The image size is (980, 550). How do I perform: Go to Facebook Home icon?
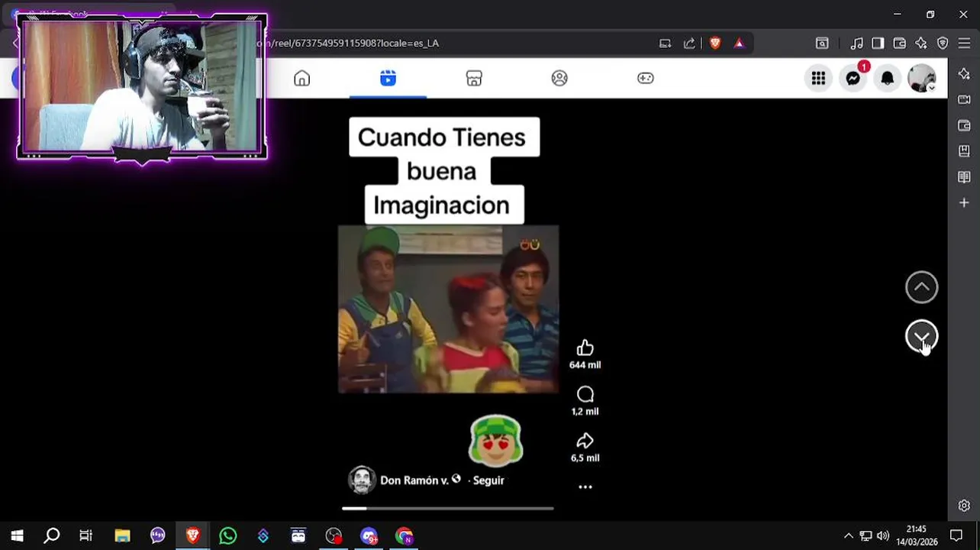coord(302,78)
